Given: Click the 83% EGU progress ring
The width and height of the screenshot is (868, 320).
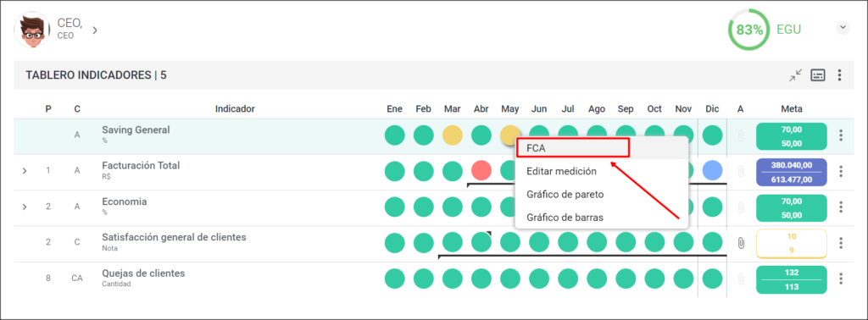Looking at the screenshot, I should point(749,30).
